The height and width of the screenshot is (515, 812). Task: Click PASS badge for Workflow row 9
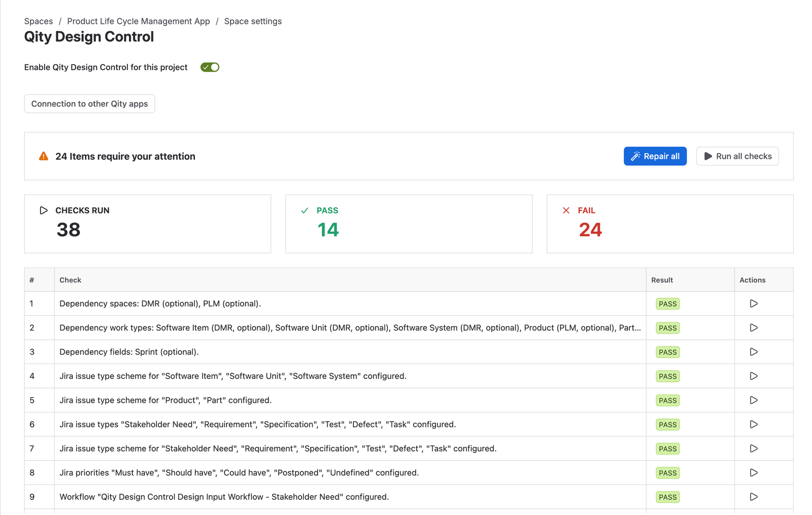pyautogui.click(x=668, y=497)
